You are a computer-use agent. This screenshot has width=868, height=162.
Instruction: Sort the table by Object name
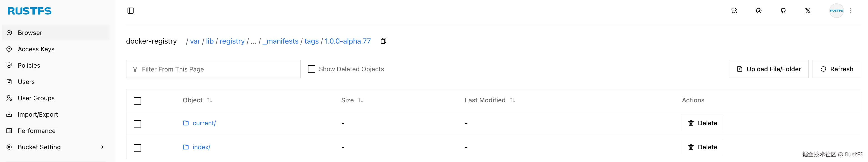[x=209, y=100]
